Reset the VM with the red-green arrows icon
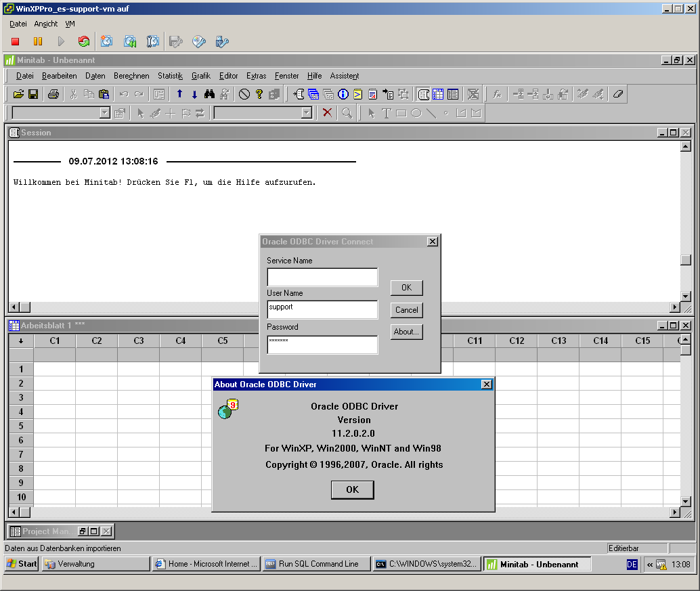 click(x=83, y=41)
